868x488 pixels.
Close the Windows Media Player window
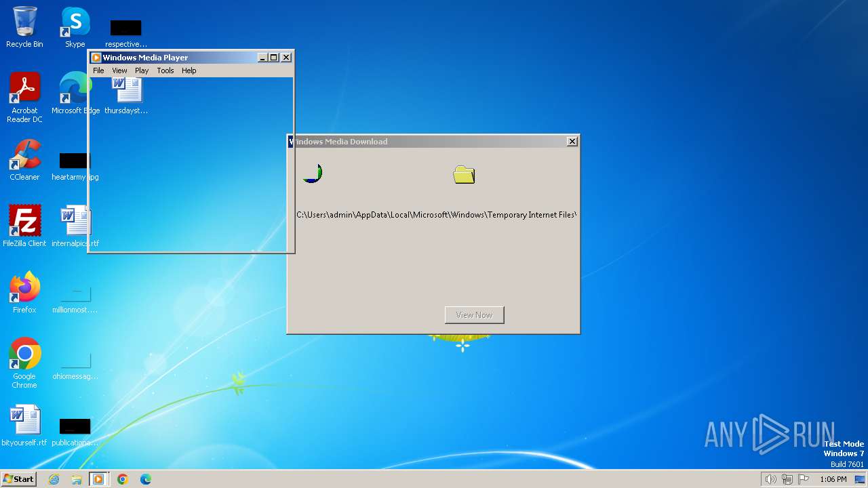[286, 58]
